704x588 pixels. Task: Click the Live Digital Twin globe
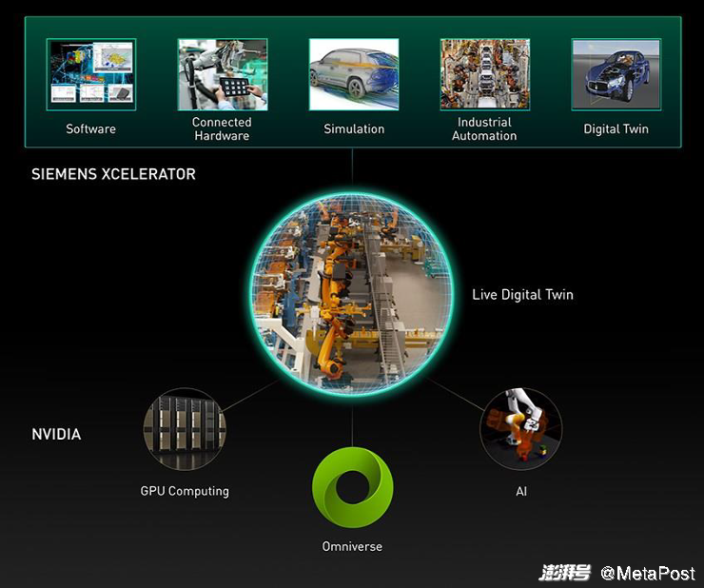tap(352, 295)
